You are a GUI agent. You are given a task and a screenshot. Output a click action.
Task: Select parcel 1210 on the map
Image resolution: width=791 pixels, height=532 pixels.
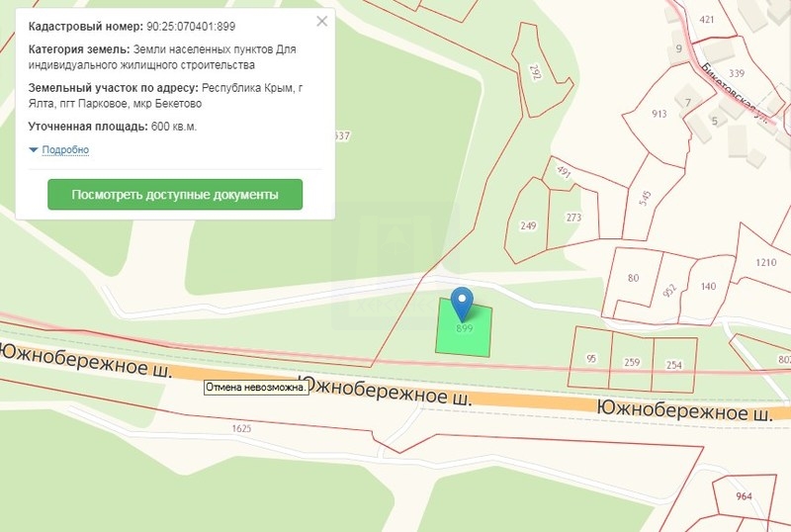765,262
